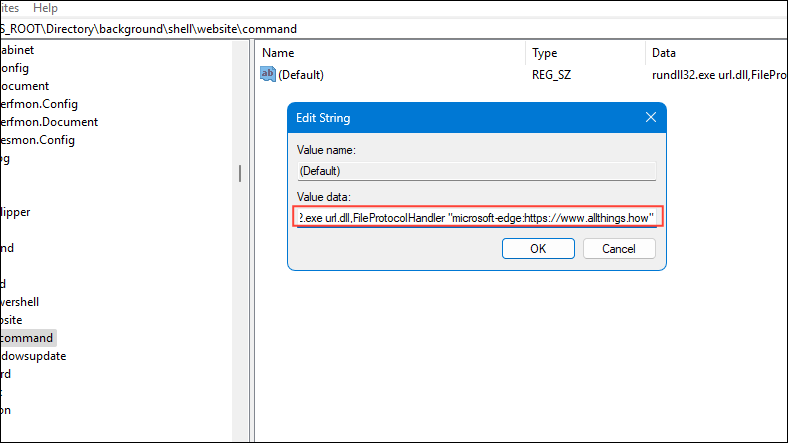Click the registry path address bar

pyautogui.click(x=394, y=29)
